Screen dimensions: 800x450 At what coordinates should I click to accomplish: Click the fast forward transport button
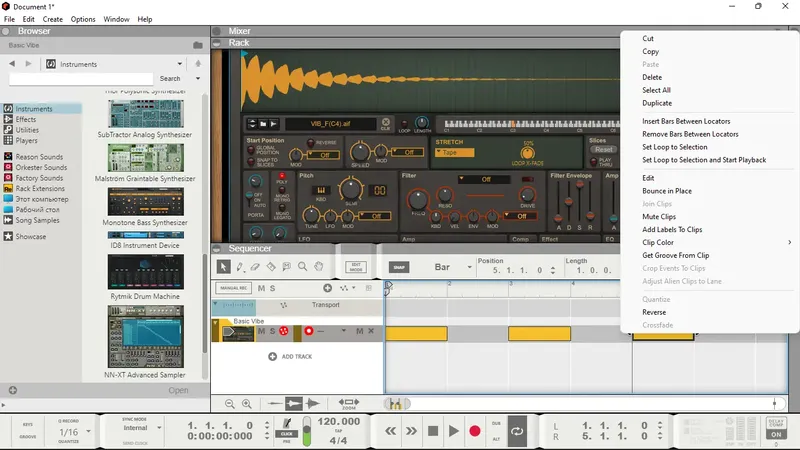[411, 431]
